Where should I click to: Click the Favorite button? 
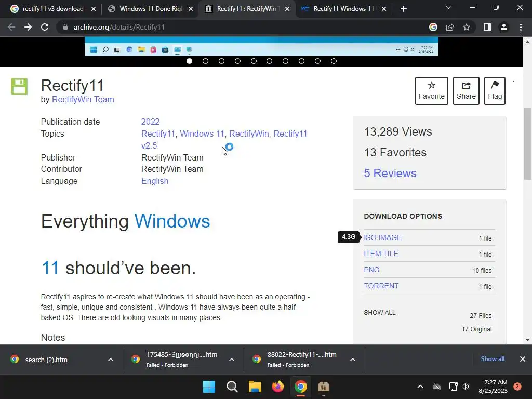click(432, 90)
